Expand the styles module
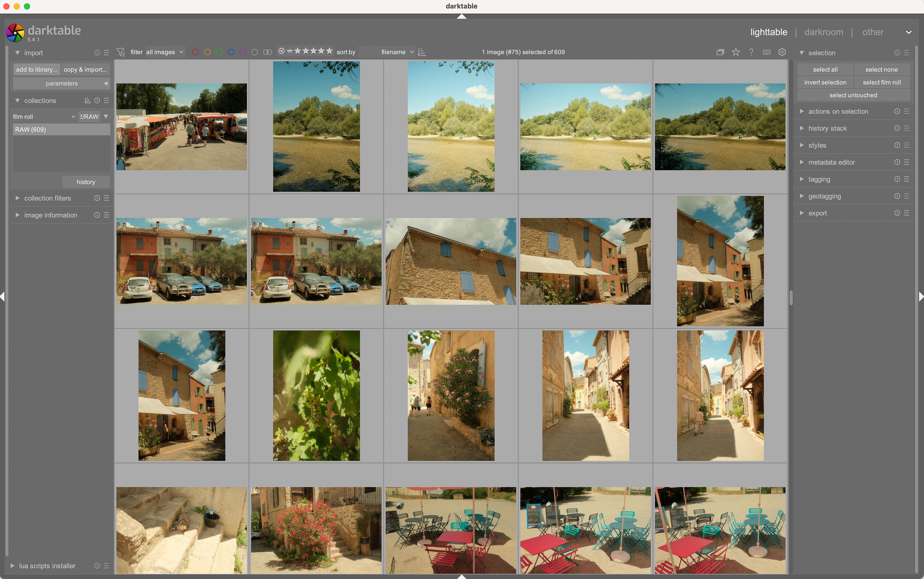 coord(801,145)
